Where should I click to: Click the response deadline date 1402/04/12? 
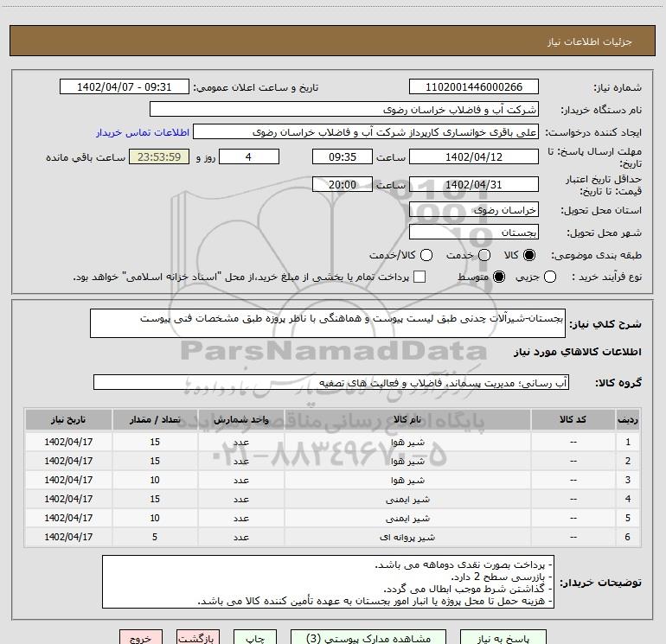point(474,157)
